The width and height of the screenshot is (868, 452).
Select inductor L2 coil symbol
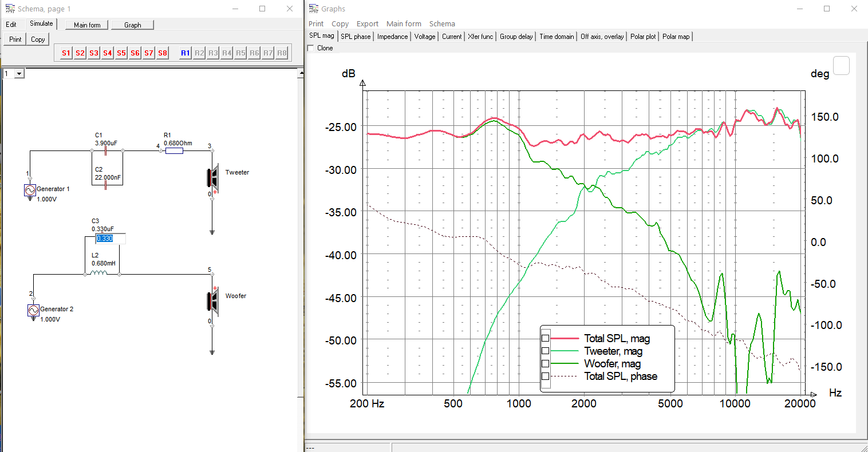98,273
